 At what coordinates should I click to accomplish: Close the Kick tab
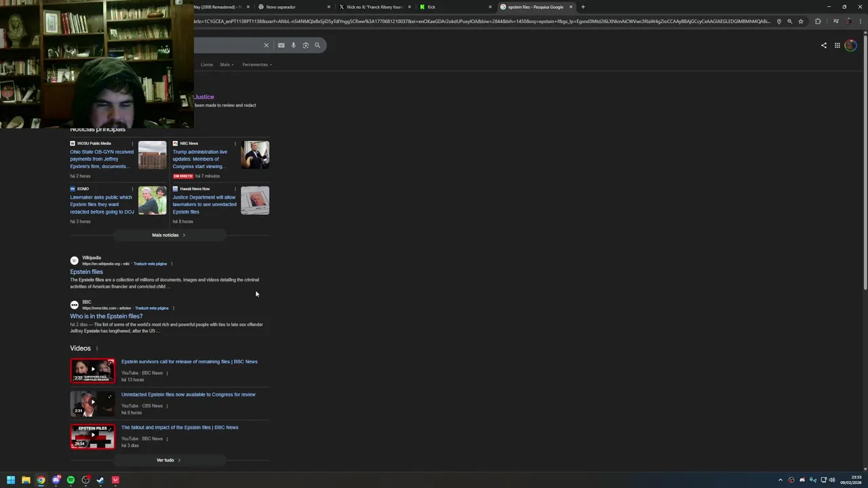click(x=490, y=7)
